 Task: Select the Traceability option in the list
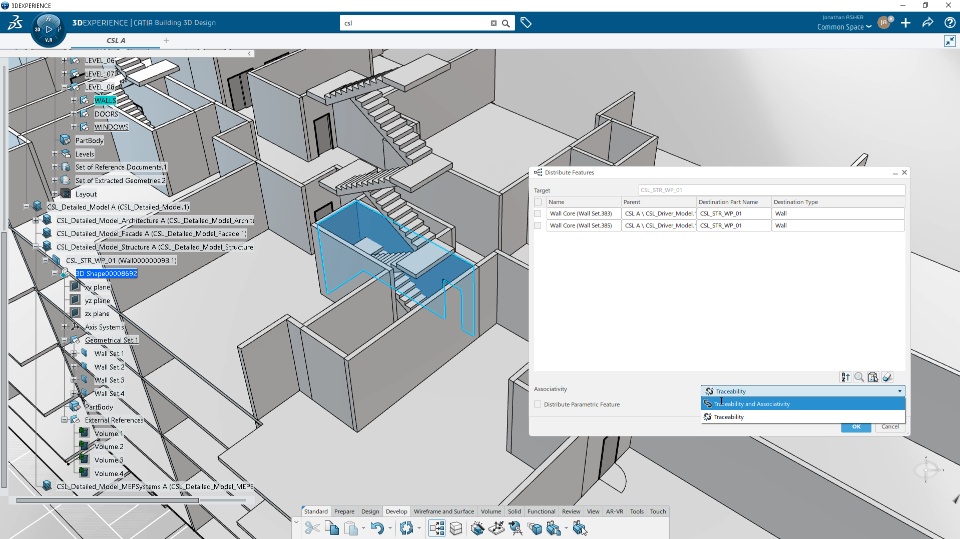pos(803,416)
